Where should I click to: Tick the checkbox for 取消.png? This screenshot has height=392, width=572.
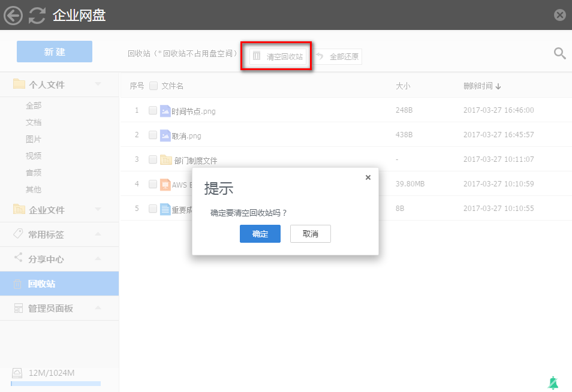pos(153,135)
